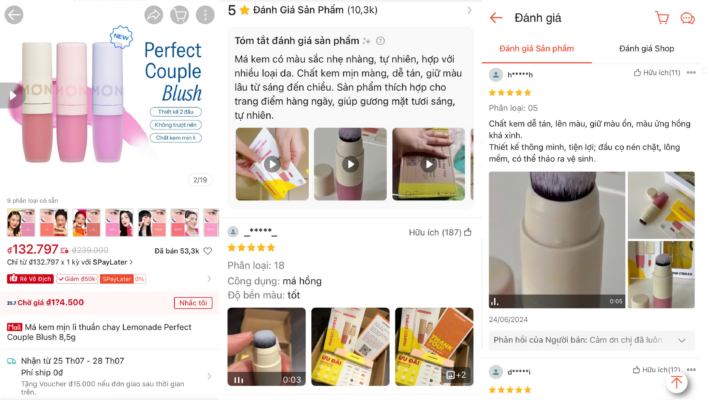
Task: Expand the vouchers row with Rẻ Vô Địch
Action: tap(109, 279)
